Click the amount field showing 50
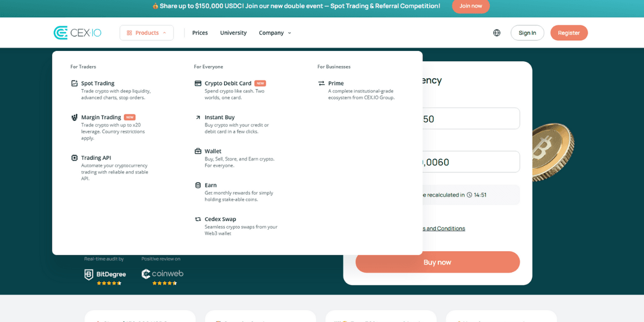The height and width of the screenshot is (322, 644). (x=467, y=119)
